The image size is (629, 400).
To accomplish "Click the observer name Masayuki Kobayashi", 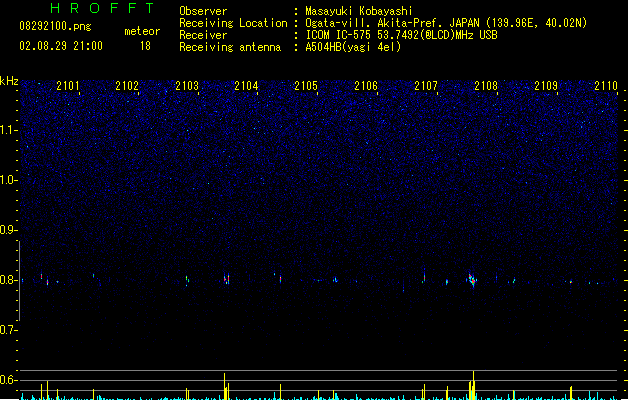I will [359, 11].
